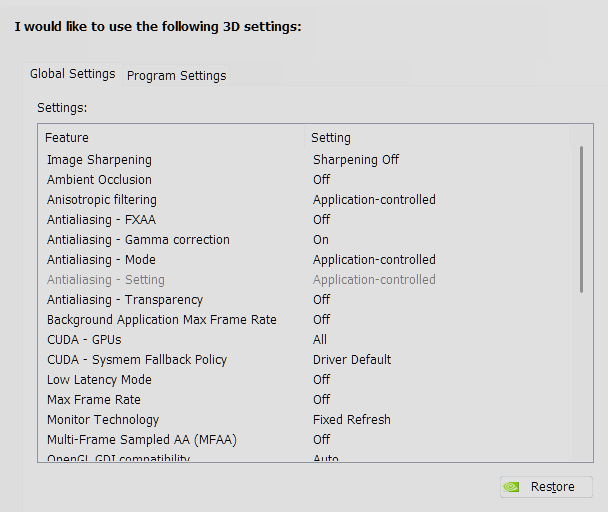Open Background Application Max Frame Rate setting
Viewport: 608px width, 512px height.
coord(321,320)
